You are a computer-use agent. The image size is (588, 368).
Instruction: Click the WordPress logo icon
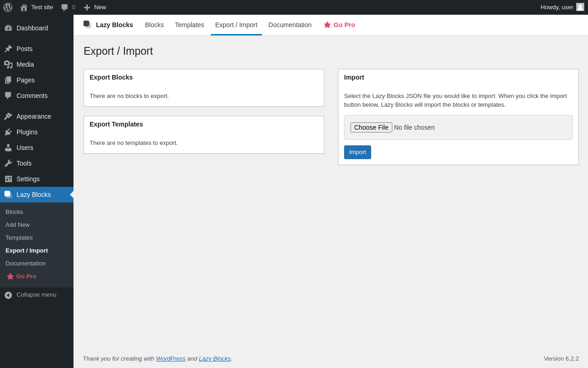(8, 7)
